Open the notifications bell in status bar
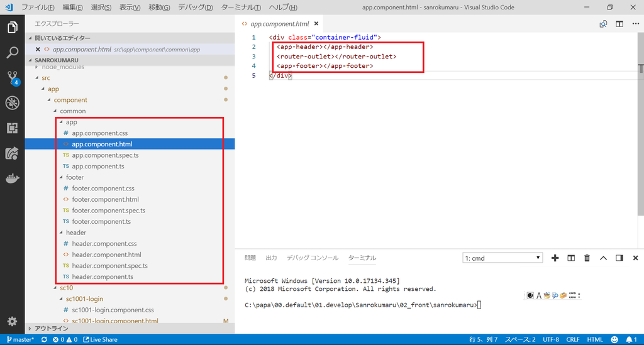This screenshot has width=644, height=345. tap(631, 340)
